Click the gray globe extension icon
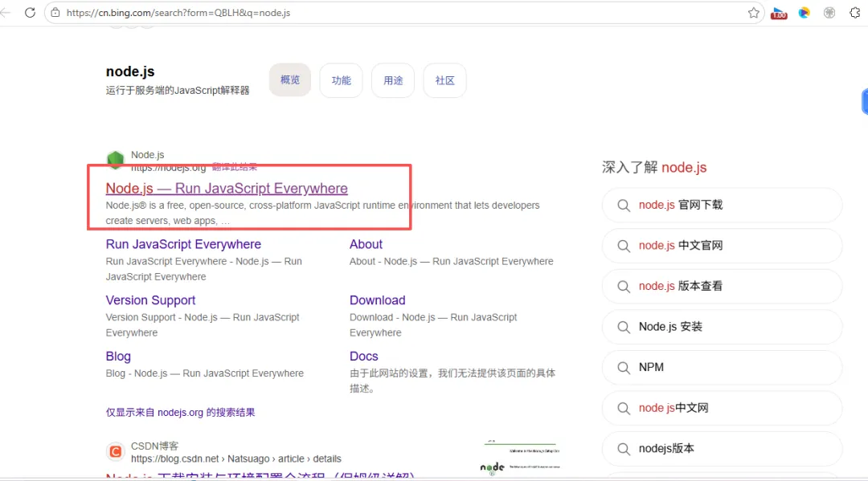868x481 pixels. pyautogui.click(x=829, y=12)
